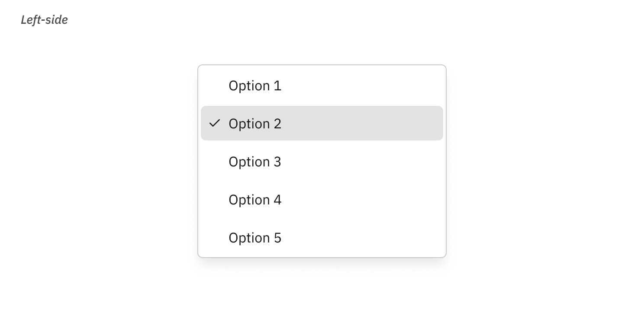The width and height of the screenshot is (644, 322).
Task: Click the numeral 5 in Option 5
Action: click(277, 238)
